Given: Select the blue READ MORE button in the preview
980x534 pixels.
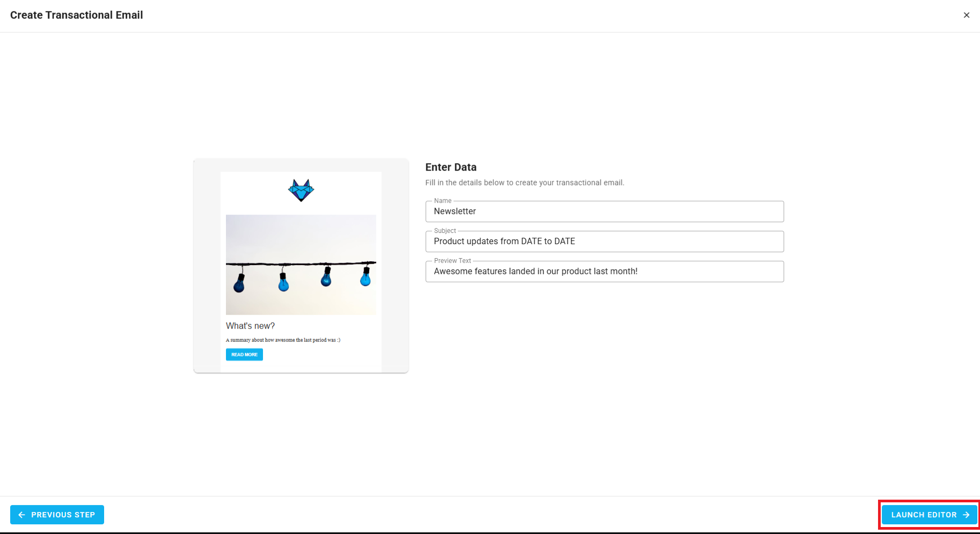Looking at the screenshot, I should point(244,354).
